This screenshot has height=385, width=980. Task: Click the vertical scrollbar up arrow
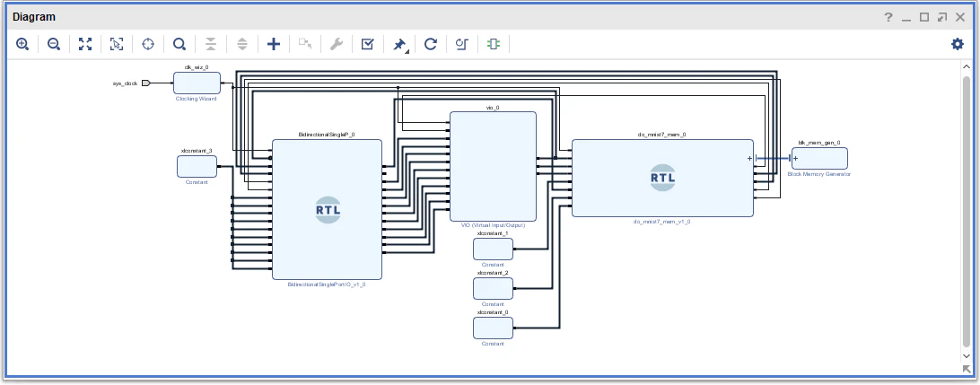tap(967, 67)
